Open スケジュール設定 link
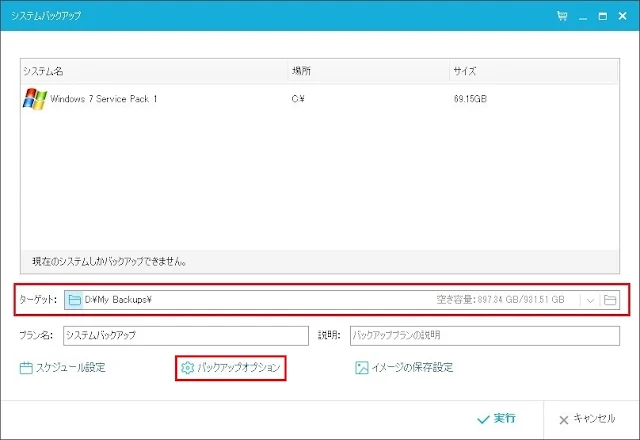 [x=62, y=368]
